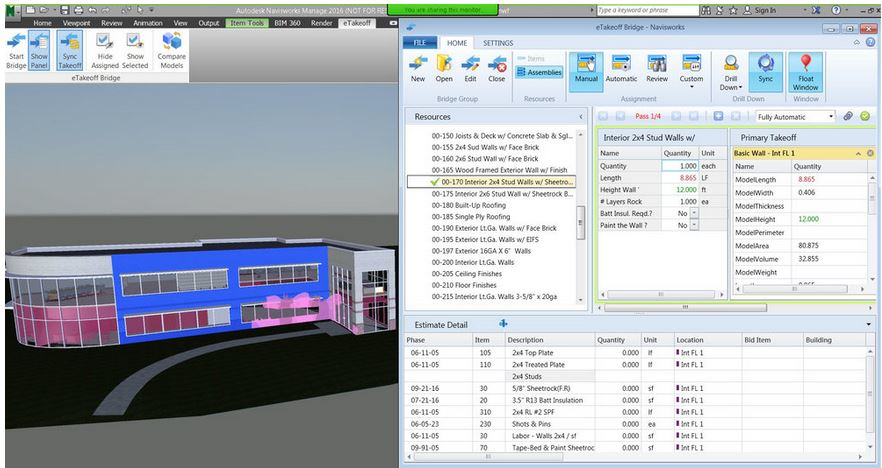Open the quick access toolbar customize arrow

[x=151, y=10]
